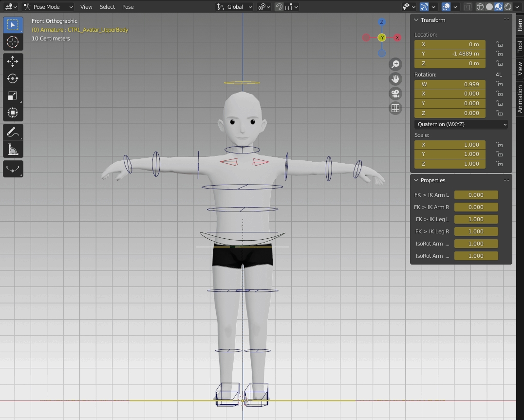This screenshot has width=524, height=420.
Task: Click the camera view icon
Action: pyautogui.click(x=395, y=94)
